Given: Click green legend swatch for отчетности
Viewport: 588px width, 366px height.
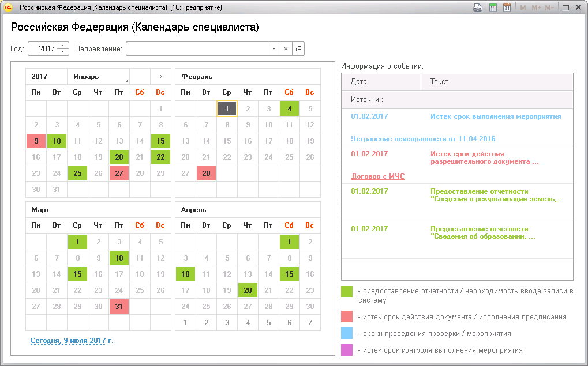Looking at the screenshot, I should (347, 292).
